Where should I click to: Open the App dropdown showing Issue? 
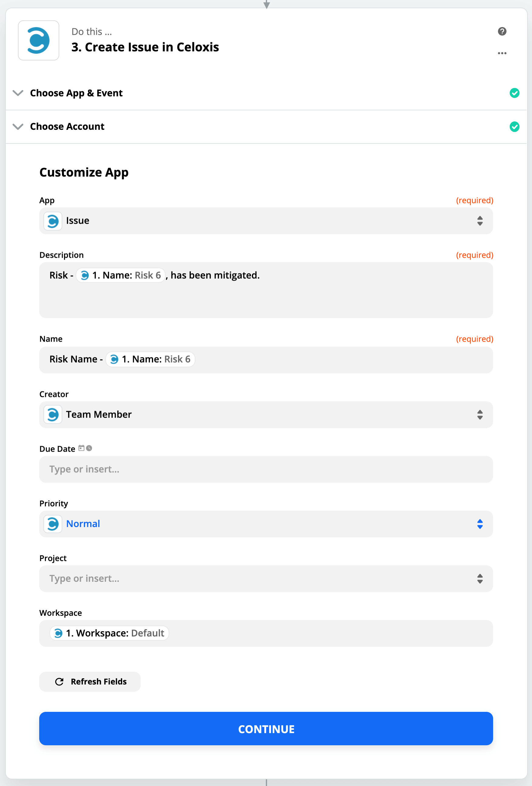pos(266,221)
